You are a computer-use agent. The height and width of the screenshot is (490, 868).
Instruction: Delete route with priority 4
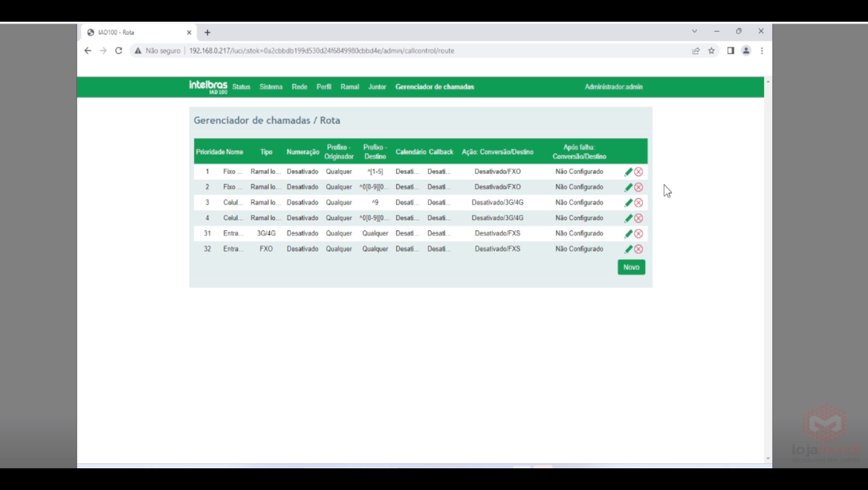pos(638,218)
